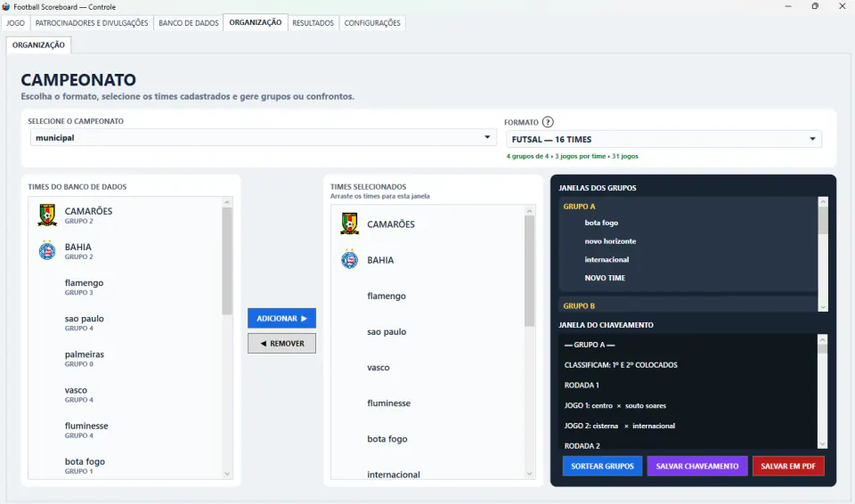Screen dimensions: 855x504
Task: Select CAMARÕES text in database teams list
Action: click(x=88, y=211)
